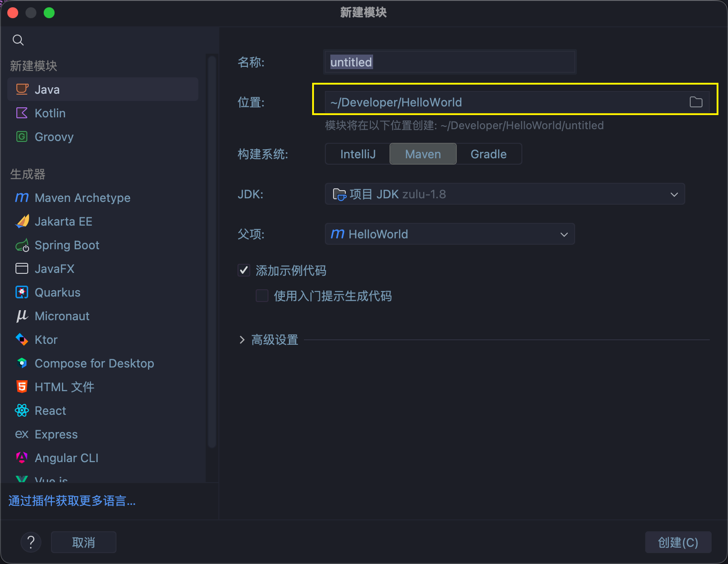Choose the Spring Boot generator icon
Screen dimensions: 728x564
(22, 246)
